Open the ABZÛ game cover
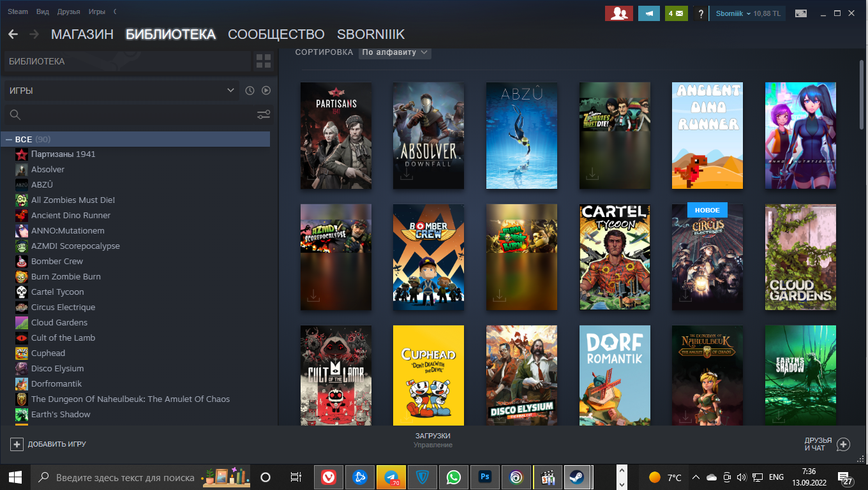The image size is (868, 490). [x=521, y=135]
